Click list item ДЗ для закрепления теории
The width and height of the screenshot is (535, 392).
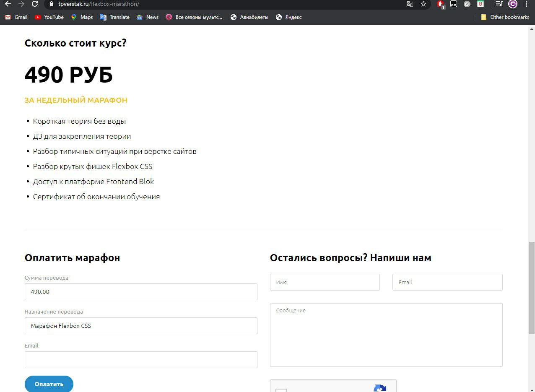pyautogui.click(x=82, y=136)
